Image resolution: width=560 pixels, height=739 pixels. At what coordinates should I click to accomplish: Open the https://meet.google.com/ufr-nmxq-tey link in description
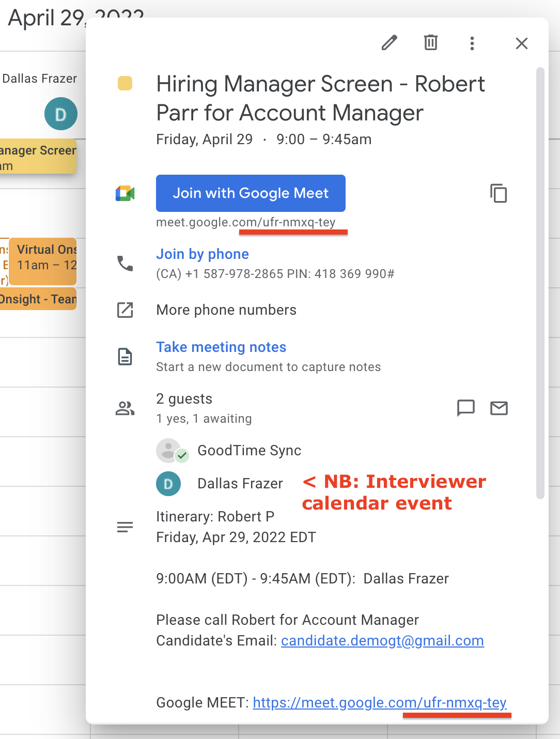coord(380,703)
